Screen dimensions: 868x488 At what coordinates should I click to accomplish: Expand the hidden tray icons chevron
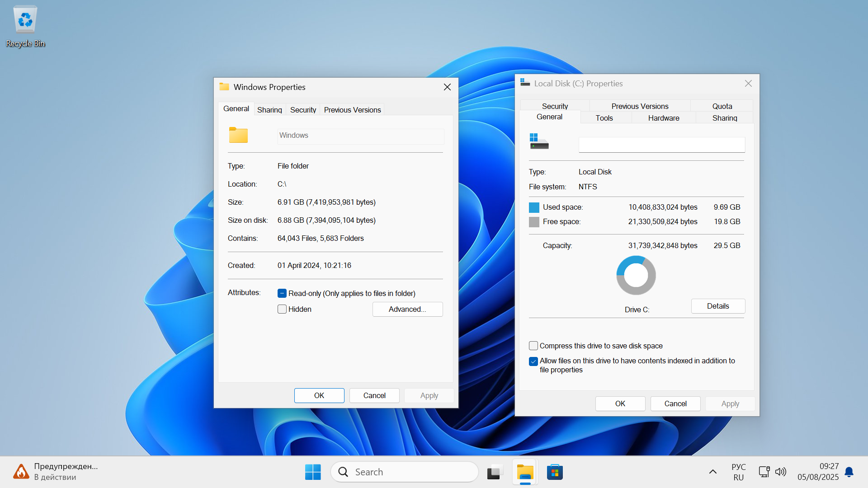click(713, 472)
